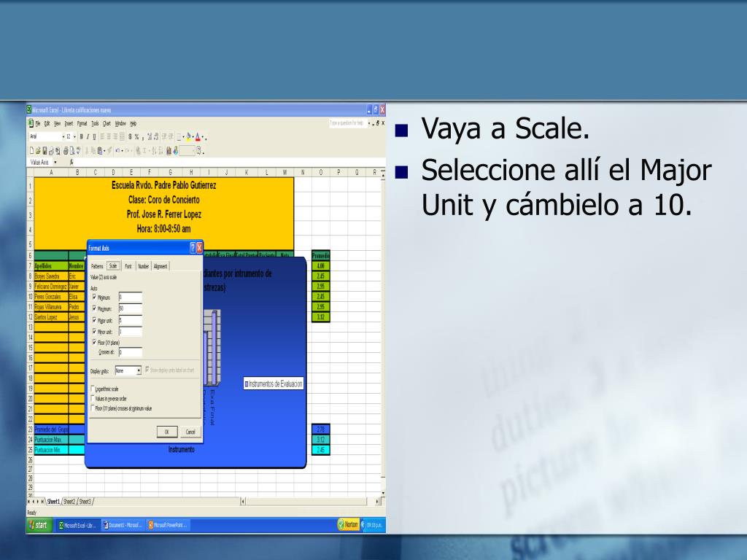The height and width of the screenshot is (560, 747).
Task: Open the Borders dropdown arrow
Action: click(x=183, y=137)
